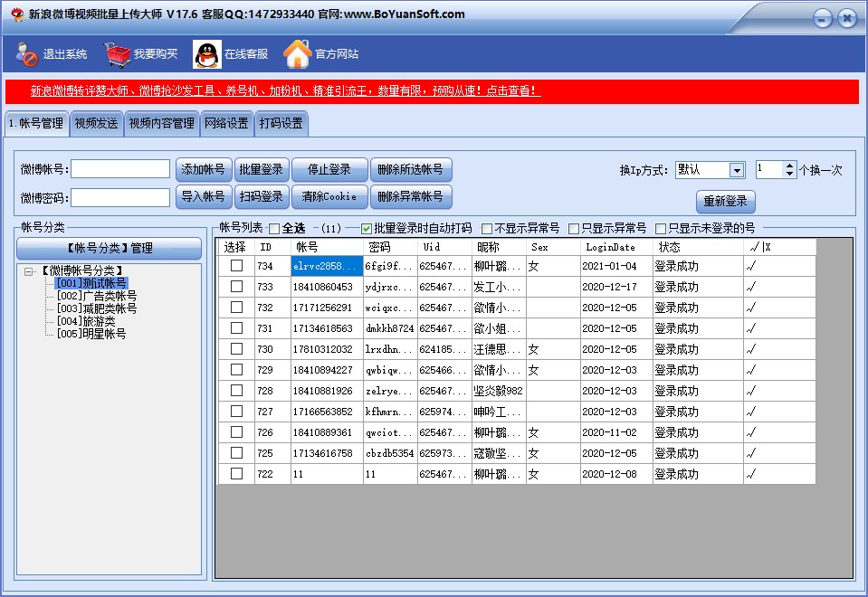The image size is (868, 597).
Task: Select [004]旅游类 category
Action: tap(86, 321)
